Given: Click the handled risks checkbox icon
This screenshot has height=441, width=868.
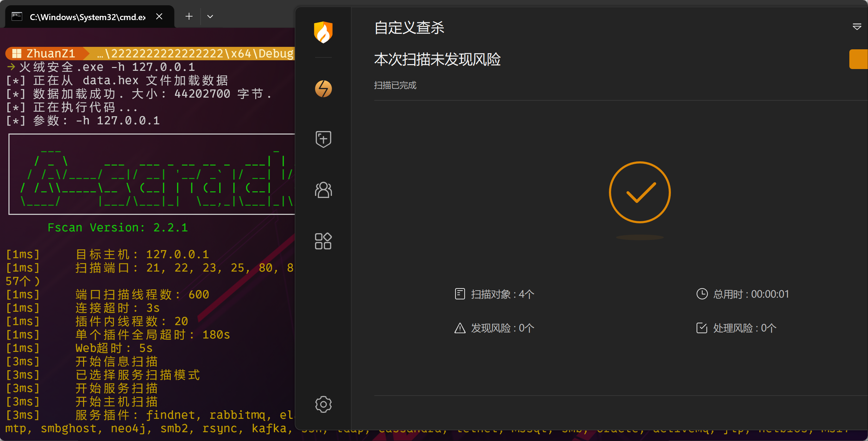Looking at the screenshot, I should click(702, 328).
